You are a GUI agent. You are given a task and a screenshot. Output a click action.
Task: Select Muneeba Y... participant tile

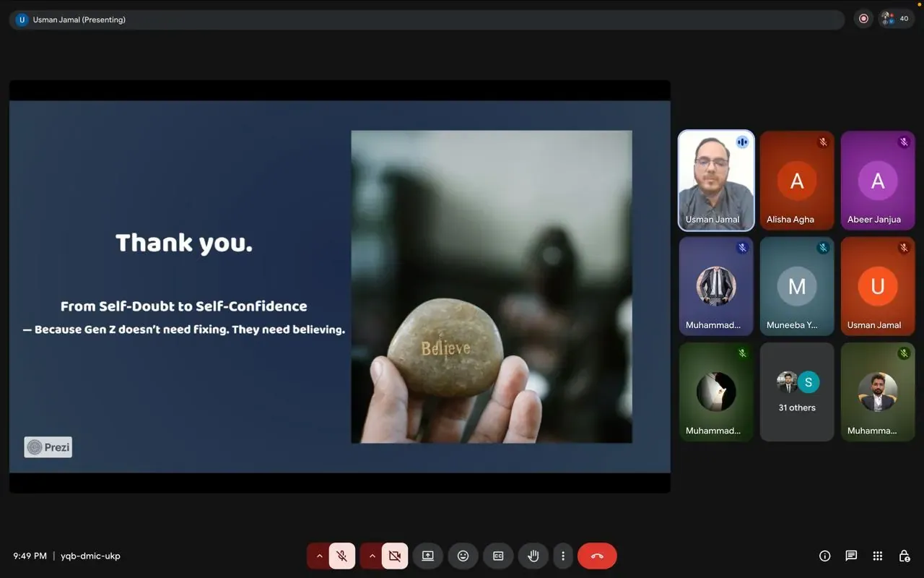(797, 286)
